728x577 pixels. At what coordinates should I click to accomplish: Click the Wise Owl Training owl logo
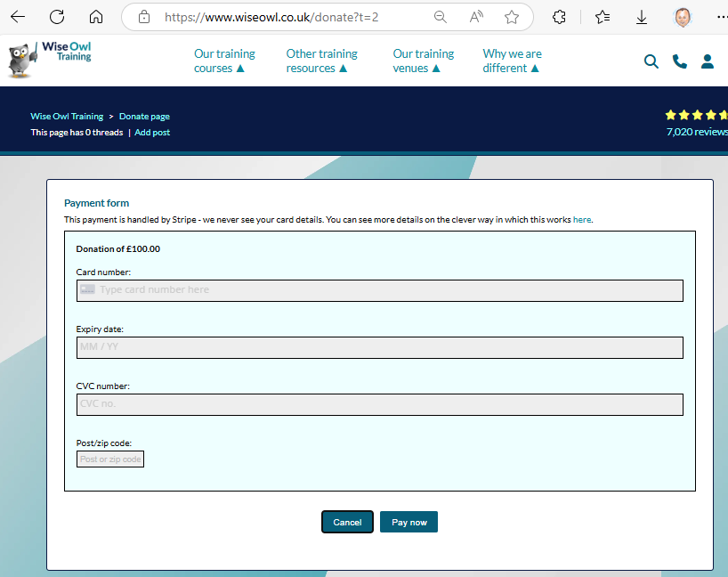point(19,58)
